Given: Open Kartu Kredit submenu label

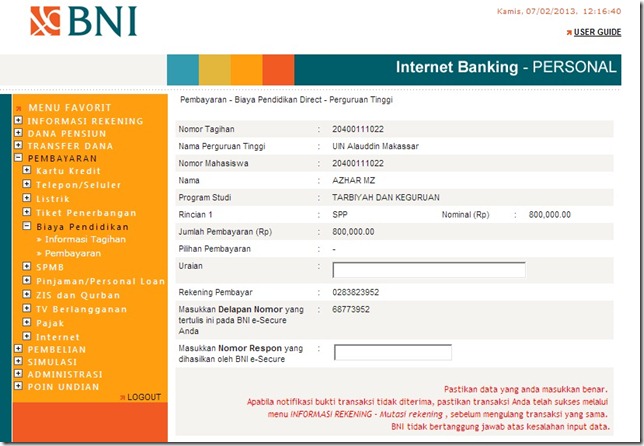Looking at the screenshot, I should pyautogui.click(x=68, y=171).
